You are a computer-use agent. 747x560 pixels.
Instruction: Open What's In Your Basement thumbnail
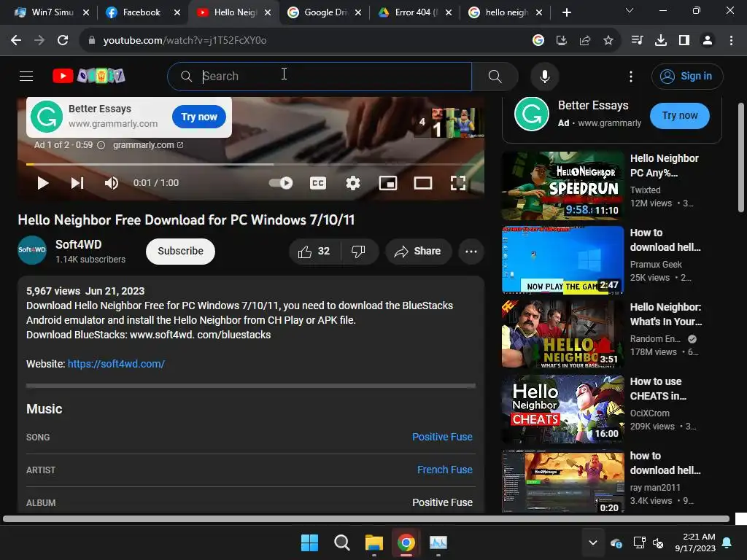(562, 334)
